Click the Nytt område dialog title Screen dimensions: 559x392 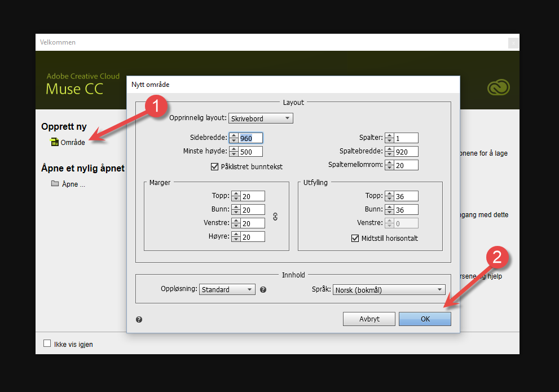pos(151,85)
